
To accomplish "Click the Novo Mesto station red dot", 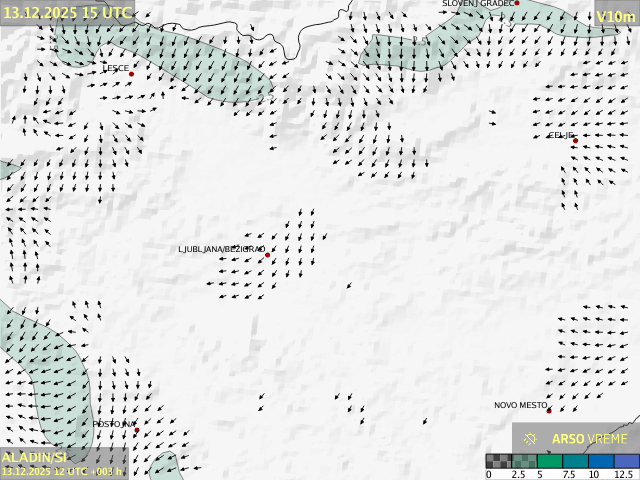I will click(x=549, y=411).
